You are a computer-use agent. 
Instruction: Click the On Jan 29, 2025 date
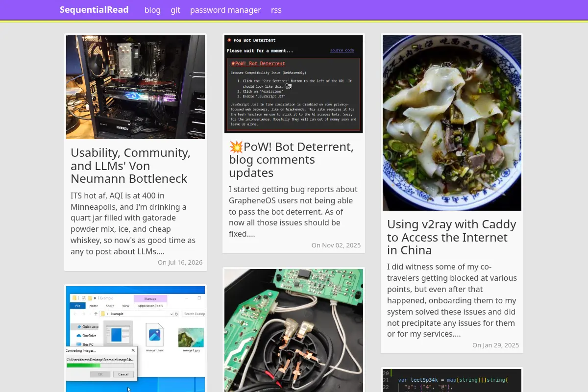495,345
